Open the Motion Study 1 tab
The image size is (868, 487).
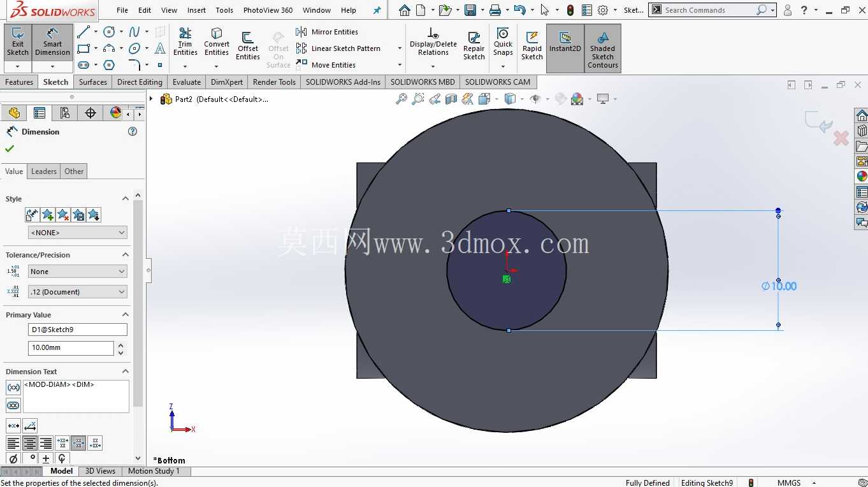(154, 471)
